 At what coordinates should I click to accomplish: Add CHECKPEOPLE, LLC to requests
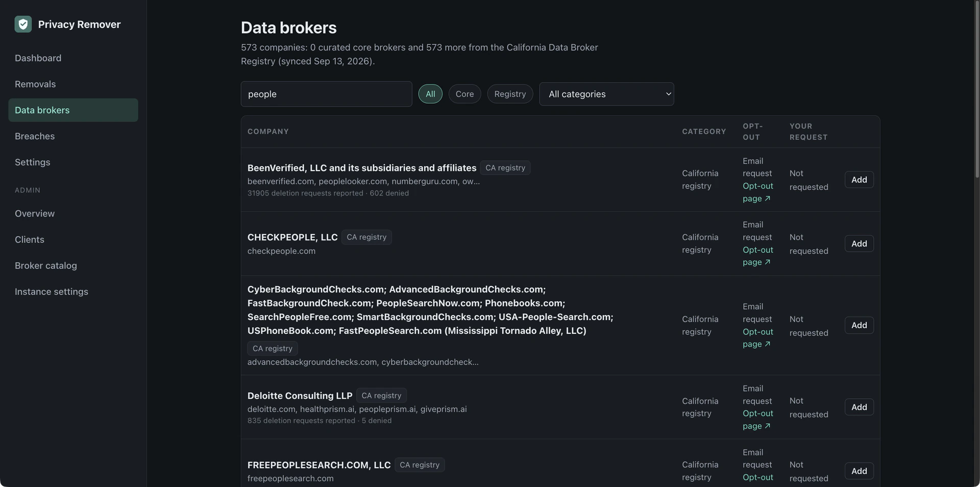click(859, 243)
